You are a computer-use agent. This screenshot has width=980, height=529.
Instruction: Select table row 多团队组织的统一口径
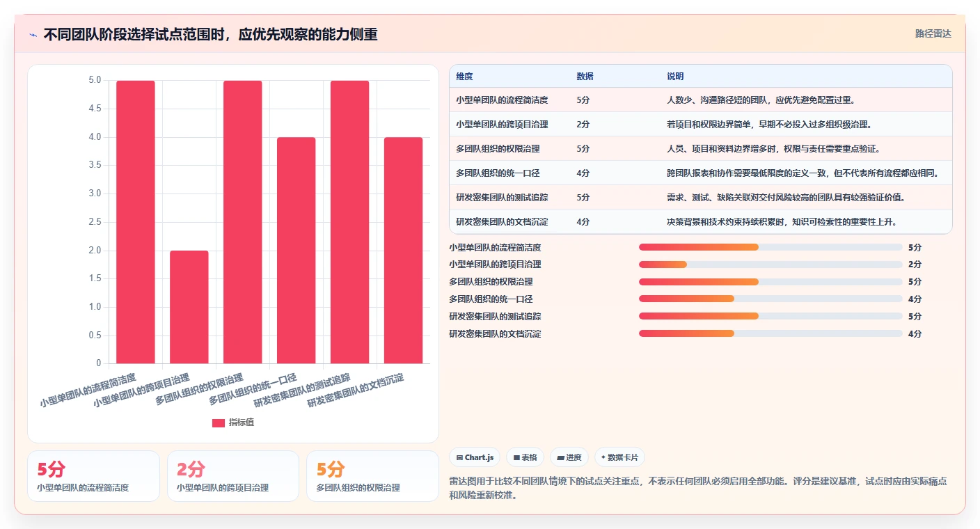[x=701, y=173]
